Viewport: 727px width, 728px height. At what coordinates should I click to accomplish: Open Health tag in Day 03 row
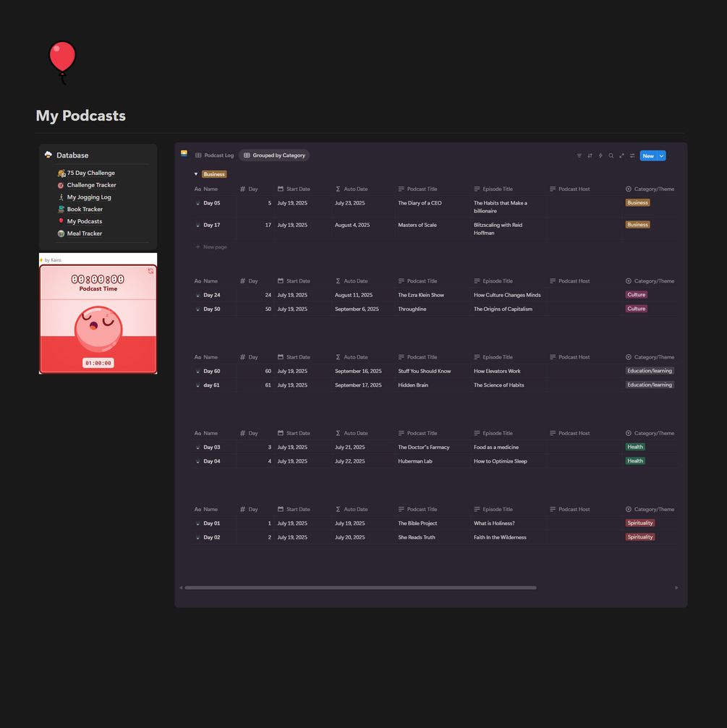[635, 447]
